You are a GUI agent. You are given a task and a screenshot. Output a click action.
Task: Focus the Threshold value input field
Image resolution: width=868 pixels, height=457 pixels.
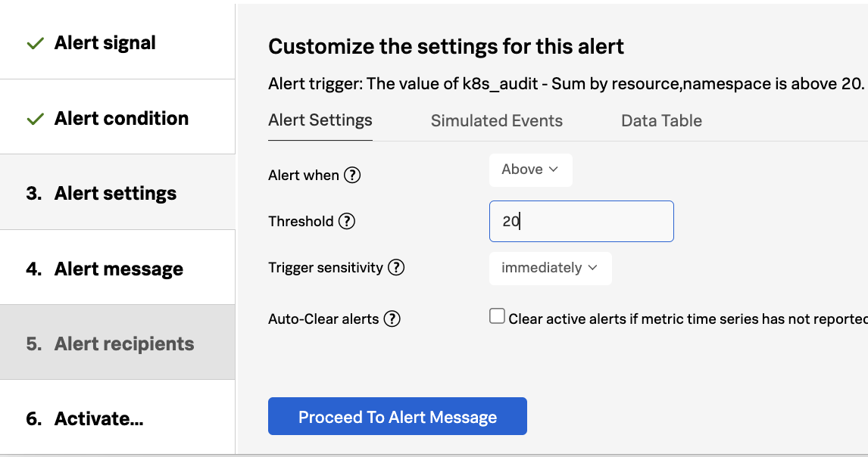coord(581,222)
